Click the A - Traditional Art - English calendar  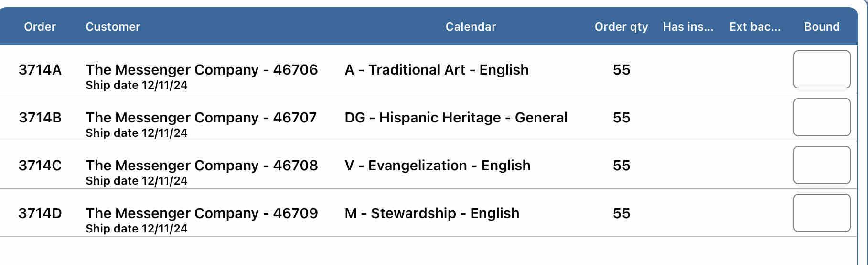tap(437, 70)
